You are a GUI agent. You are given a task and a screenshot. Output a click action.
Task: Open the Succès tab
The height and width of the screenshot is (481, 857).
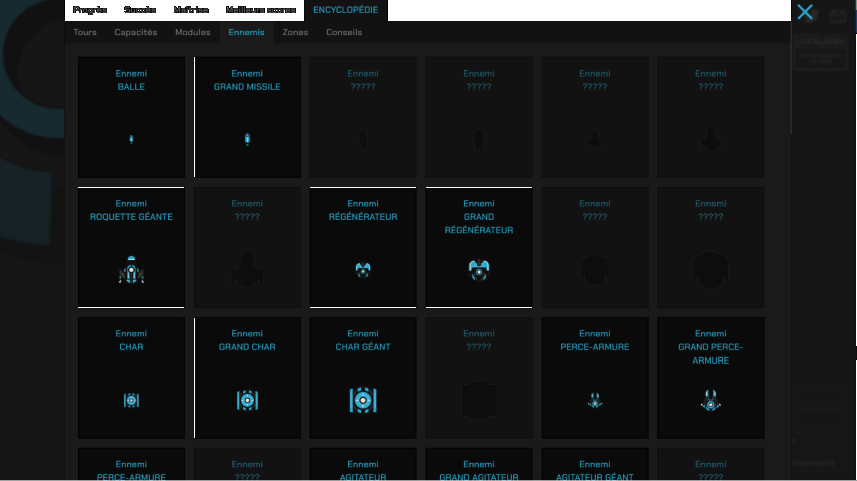(x=140, y=10)
